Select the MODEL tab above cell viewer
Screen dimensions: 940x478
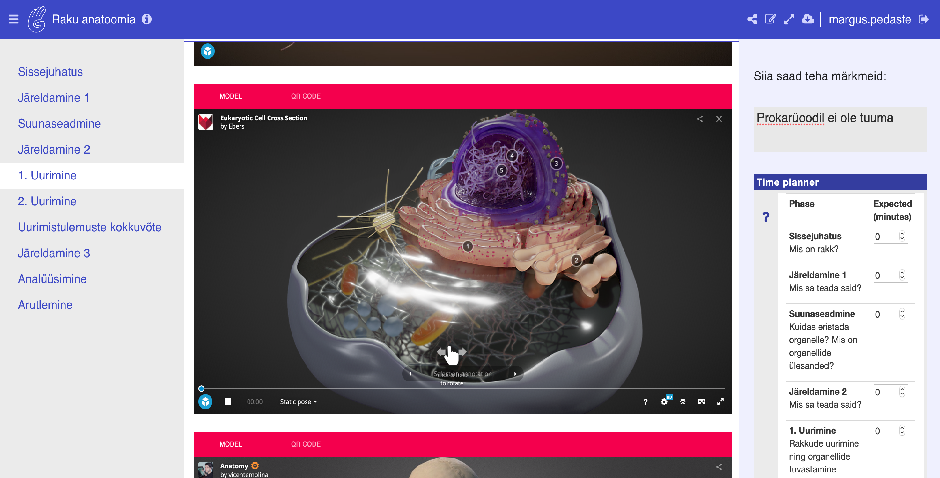tap(230, 97)
